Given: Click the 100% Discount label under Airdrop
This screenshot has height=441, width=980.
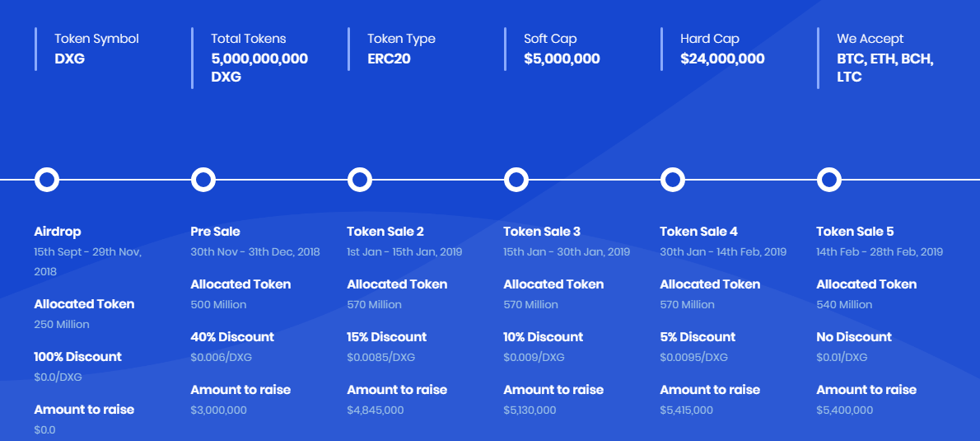Looking at the screenshot, I should (77, 357).
